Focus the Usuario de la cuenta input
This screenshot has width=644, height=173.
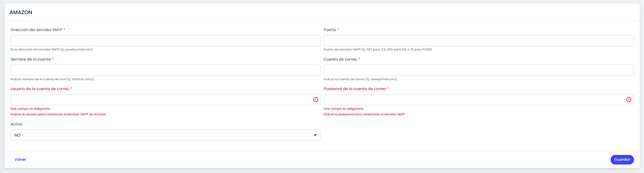(165, 100)
